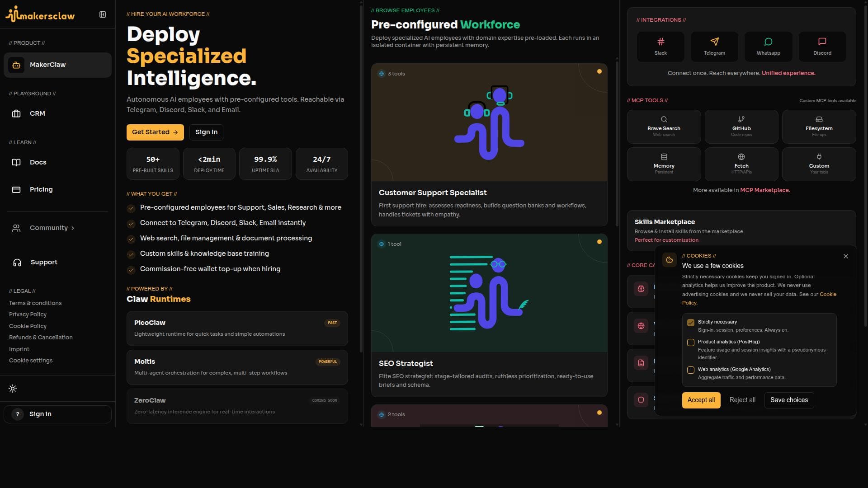Click the 1 tool globe icon
868x488 pixels.
(382, 244)
